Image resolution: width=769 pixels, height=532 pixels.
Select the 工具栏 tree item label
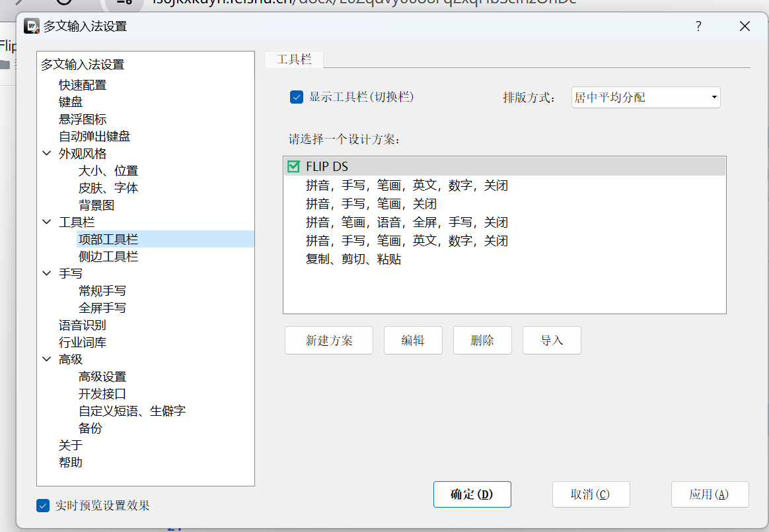pyautogui.click(x=77, y=222)
